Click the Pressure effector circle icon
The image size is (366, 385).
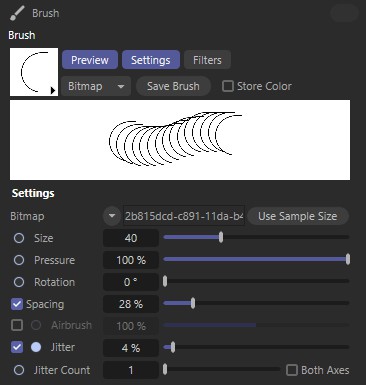pyautogui.click(x=19, y=260)
